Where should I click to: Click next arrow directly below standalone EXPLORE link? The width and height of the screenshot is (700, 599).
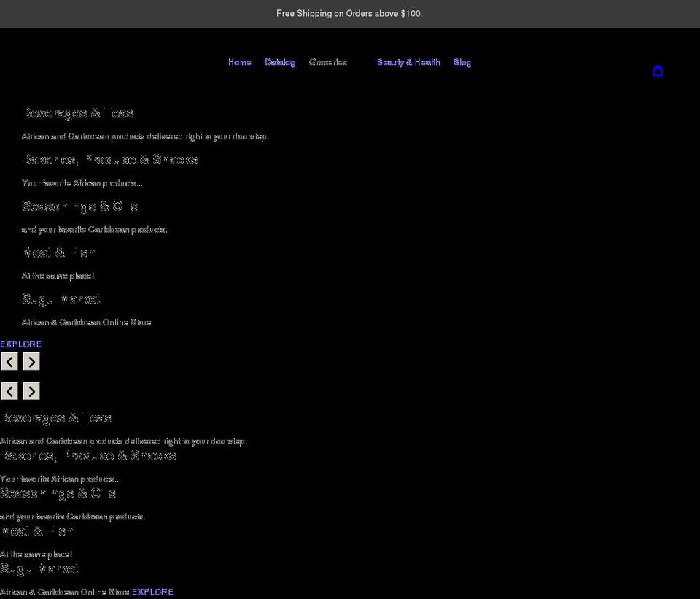coord(31,361)
